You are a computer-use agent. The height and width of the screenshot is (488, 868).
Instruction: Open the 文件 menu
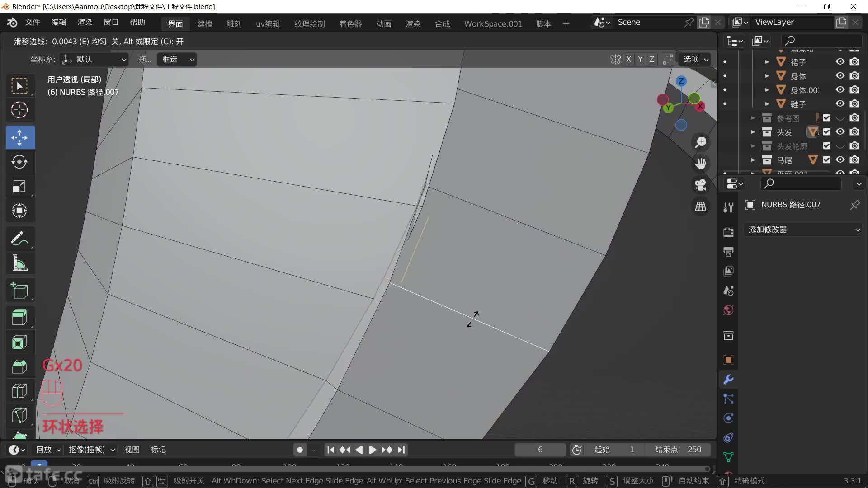pos(33,23)
